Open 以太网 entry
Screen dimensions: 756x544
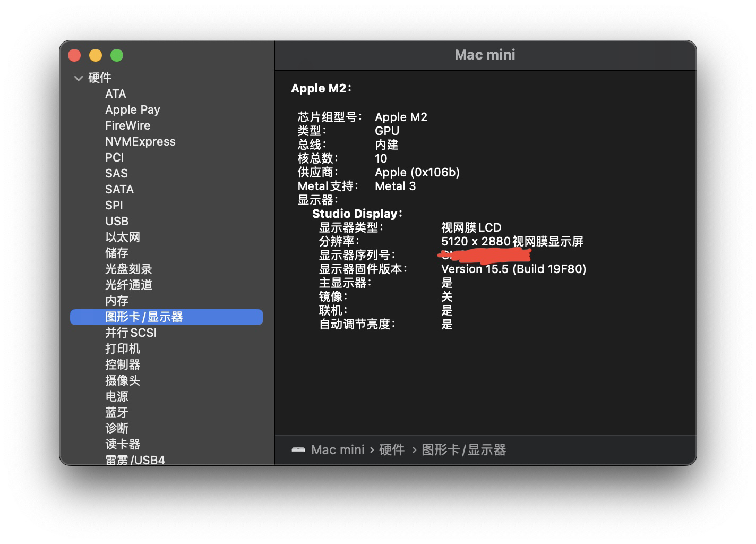pyautogui.click(x=123, y=237)
